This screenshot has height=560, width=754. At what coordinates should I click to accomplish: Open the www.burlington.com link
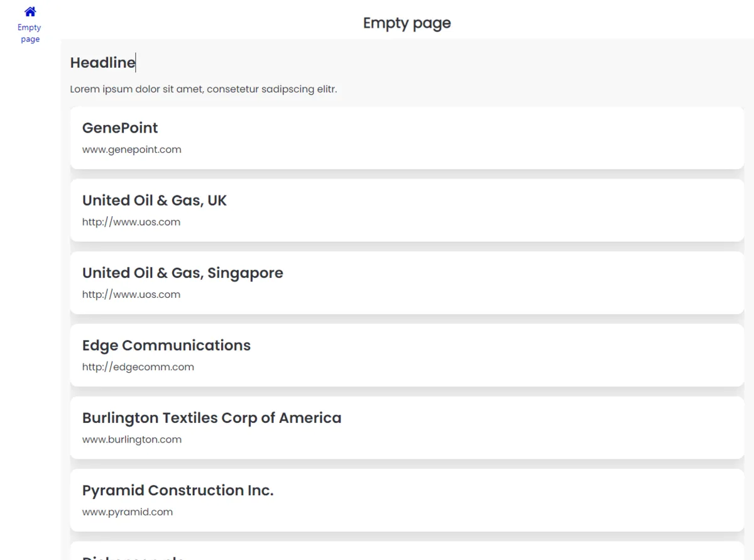coord(131,439)
